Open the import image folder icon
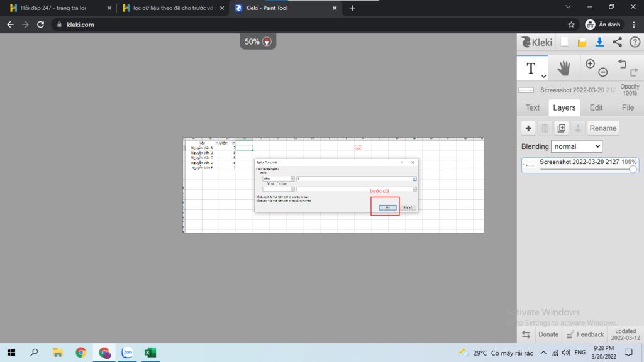 pos(582,42)
